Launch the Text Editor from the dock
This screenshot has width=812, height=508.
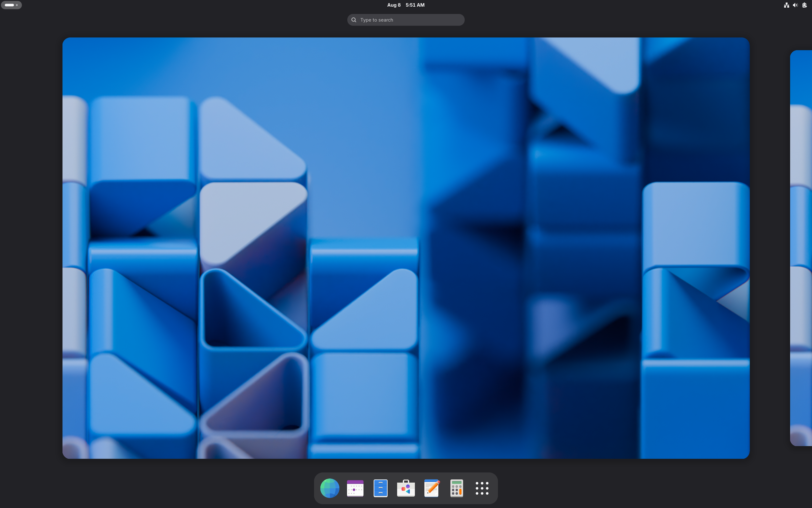point(431,488)
